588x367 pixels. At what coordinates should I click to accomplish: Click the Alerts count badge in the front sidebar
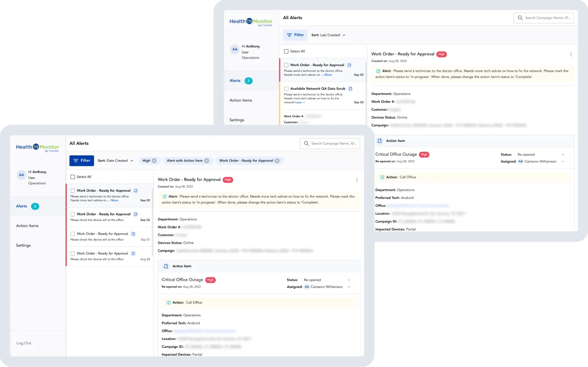[x=35, y=206]
